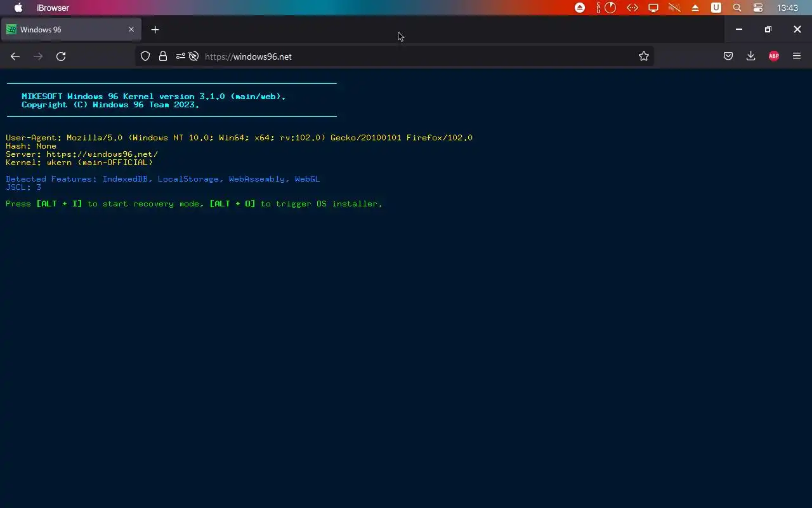Open Spotlight search magnifier
The image size is (812, 508).
pyautogui.click(x=737, y=8)
